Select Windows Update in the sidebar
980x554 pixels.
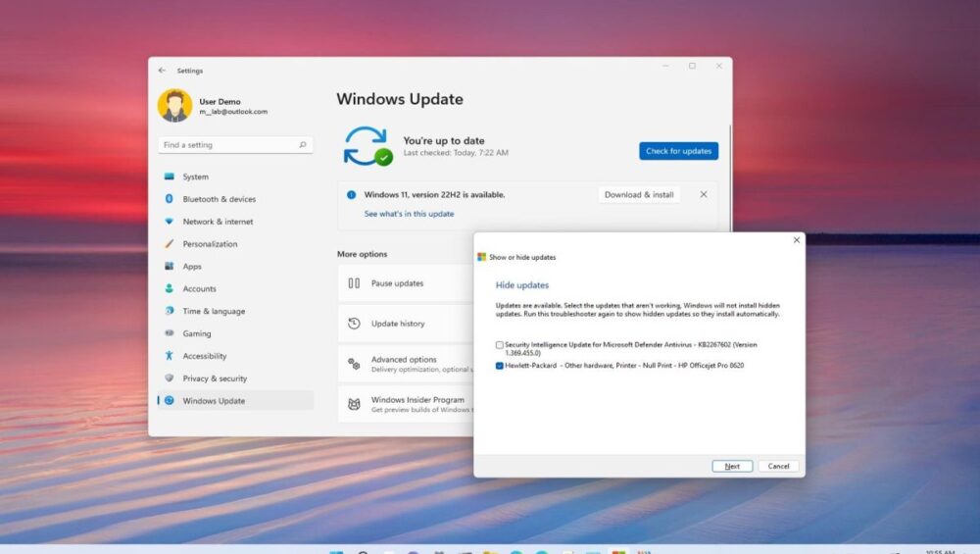pos(235,401)
